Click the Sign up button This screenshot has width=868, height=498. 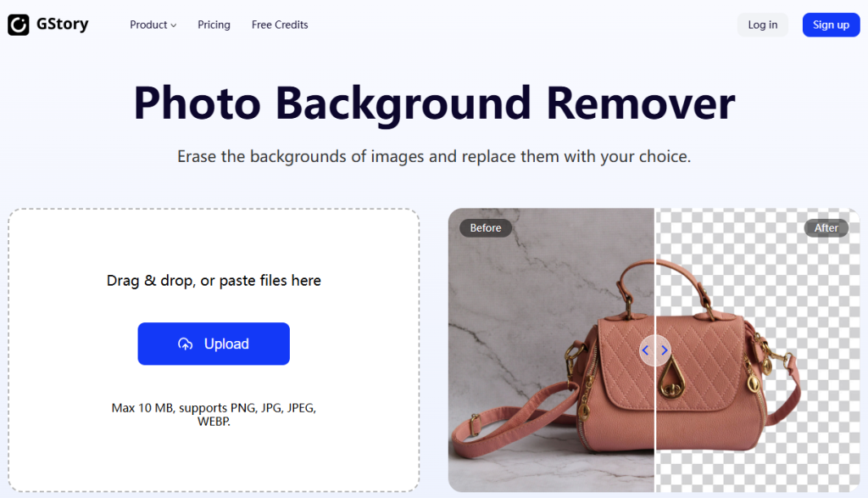[831, 25]
